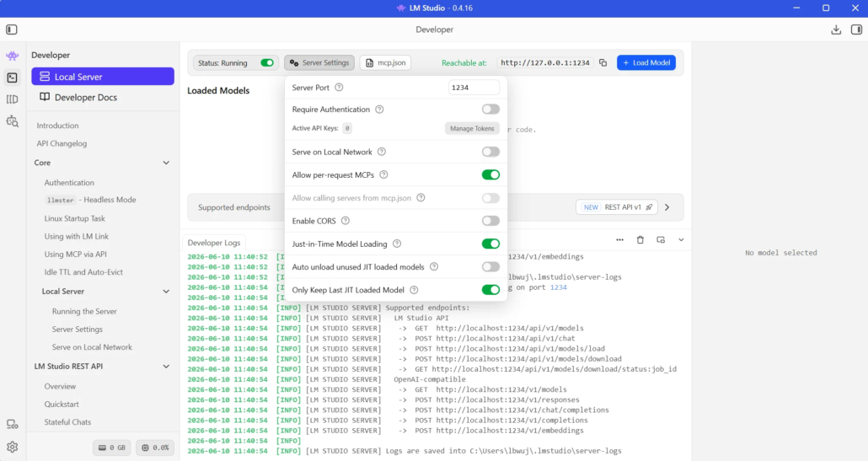This screenshot has height=461, width=868.
Task: Show help for Auto unload unused JIT models
Action: (434, 267)
